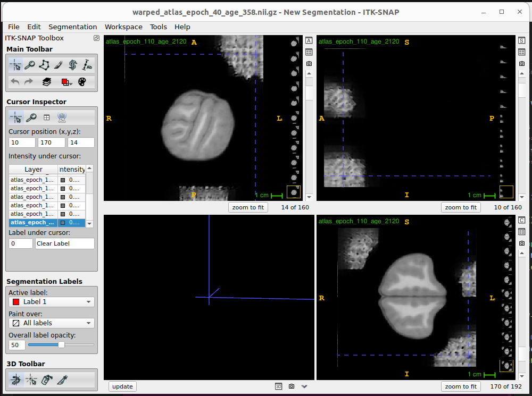Screen dimensions: 532x396
Task: Open the Edit menu
Action: [x=34, y=27]
